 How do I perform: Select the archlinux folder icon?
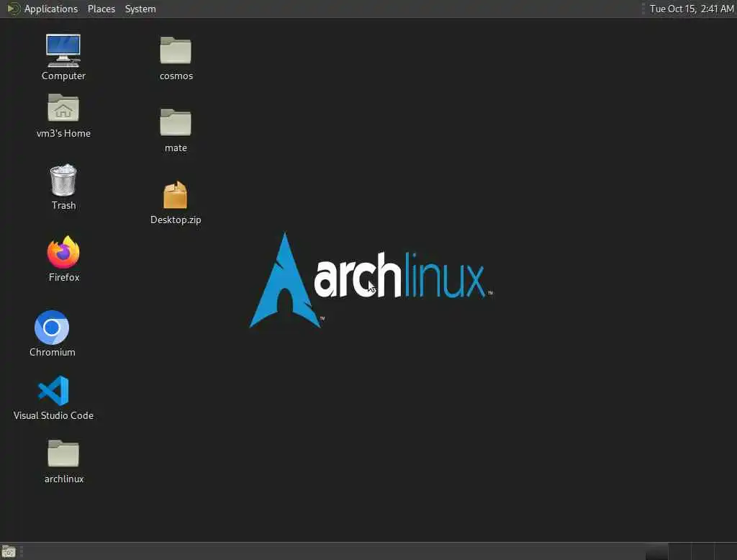(x=63, y=453)
